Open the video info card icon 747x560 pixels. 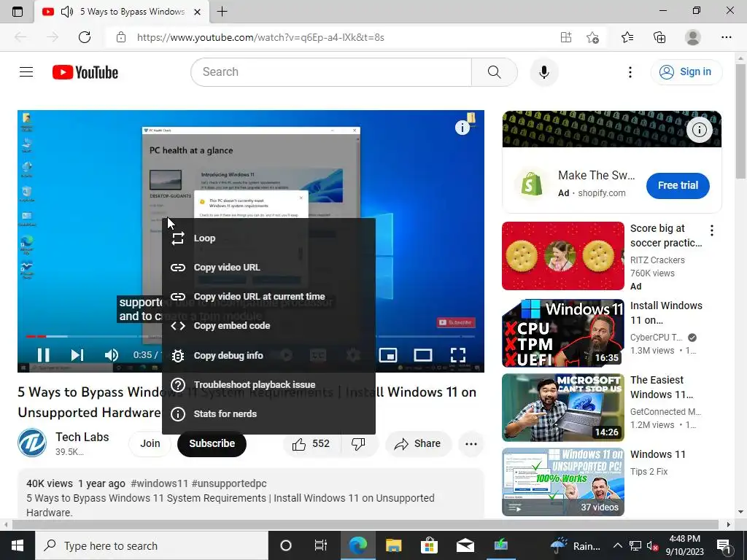pos(462,128)
